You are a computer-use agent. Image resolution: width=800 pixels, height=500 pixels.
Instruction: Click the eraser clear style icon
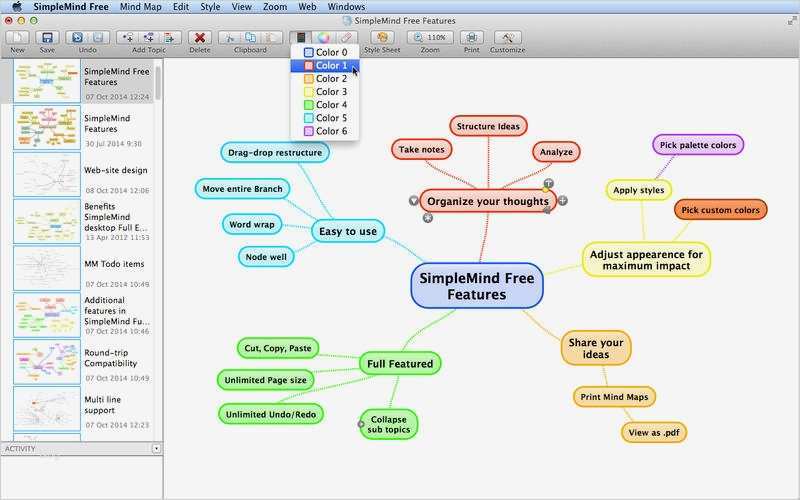click(x=346, y=38)
